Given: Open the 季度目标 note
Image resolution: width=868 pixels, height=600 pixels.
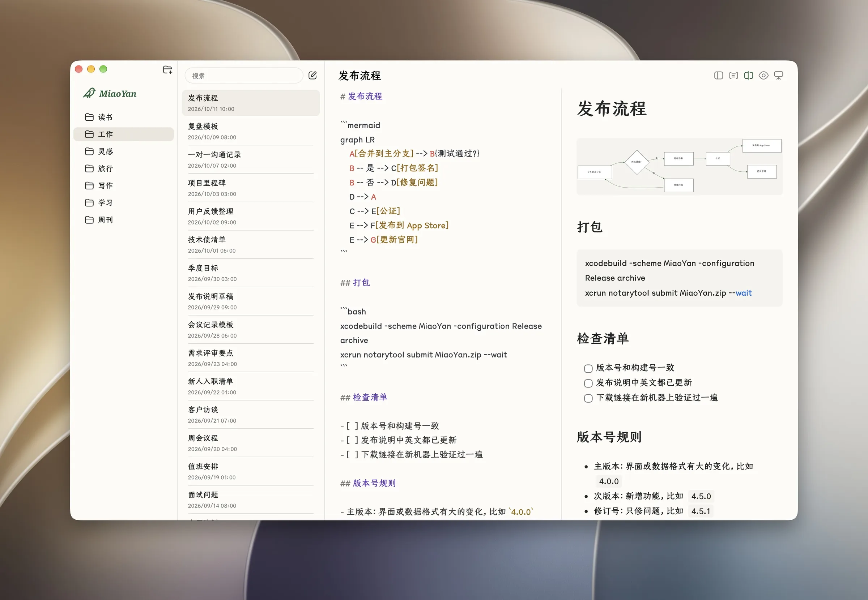Looking at the screenshot, I should 251,273.
